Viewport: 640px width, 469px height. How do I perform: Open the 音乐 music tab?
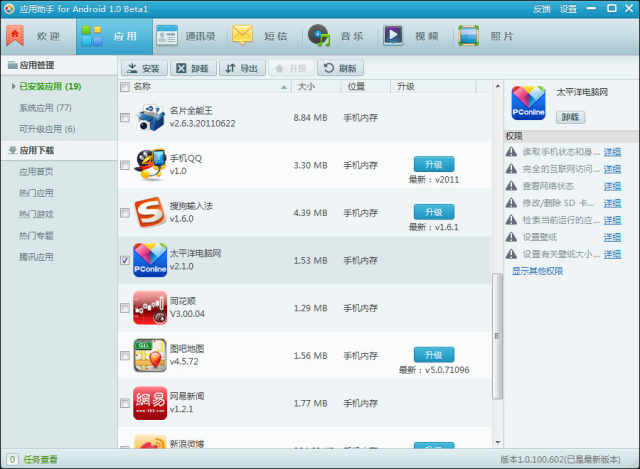[x=336, y=36]
